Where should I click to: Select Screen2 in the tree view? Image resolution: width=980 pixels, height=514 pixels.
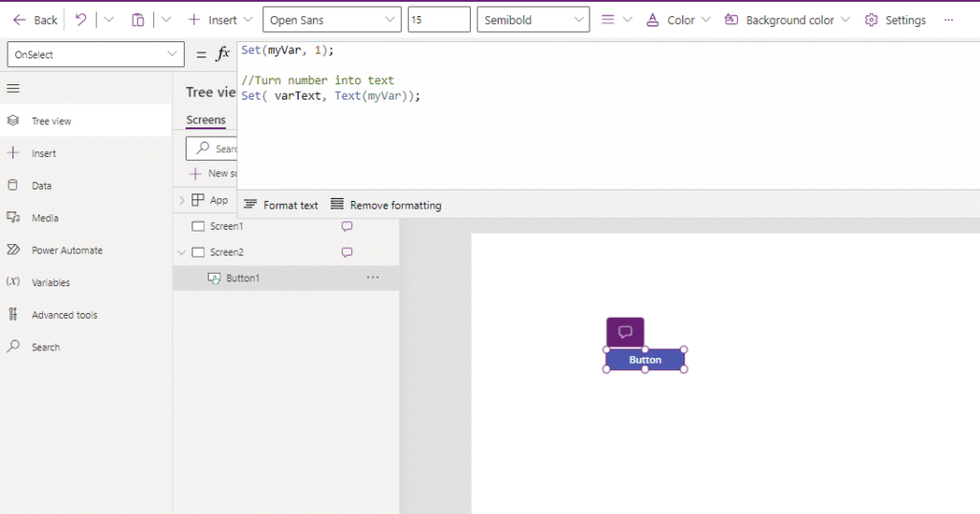click(227, 252)
